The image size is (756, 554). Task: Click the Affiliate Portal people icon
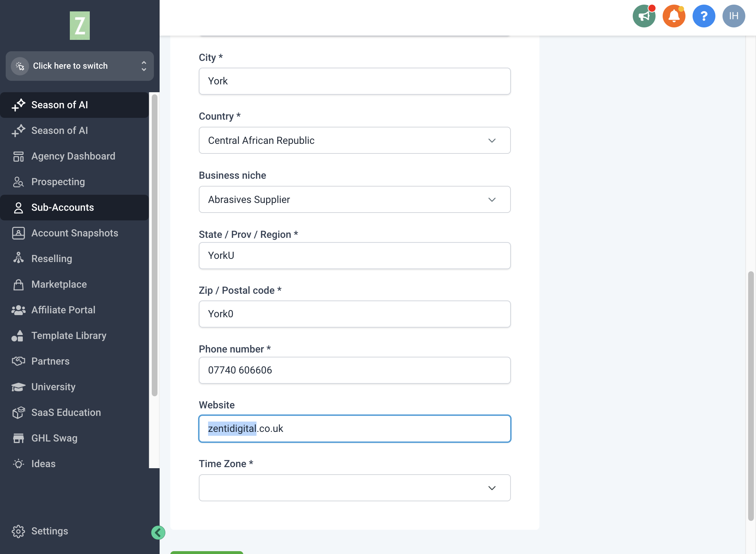click(x=18, y=310)
